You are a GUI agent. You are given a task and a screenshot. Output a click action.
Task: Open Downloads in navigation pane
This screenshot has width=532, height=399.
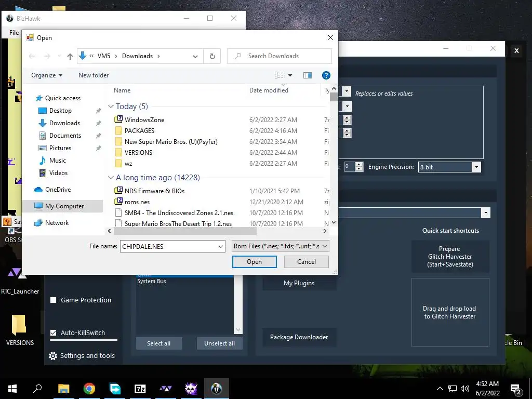coord(64,123)
